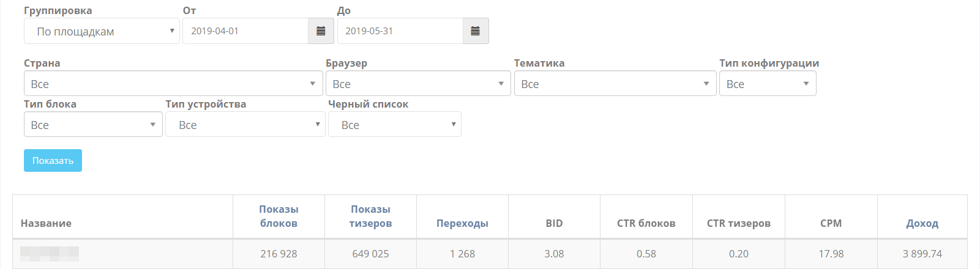Open calendar picker for the До date
The height and width of the screenshot is (269, 980).
pos(476,31)
